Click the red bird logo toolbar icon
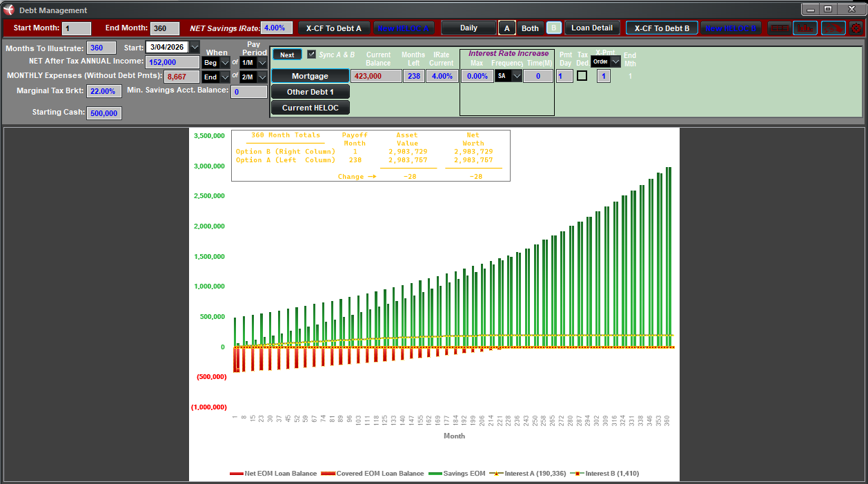868x484 pixels. click(x=834, y=28)
